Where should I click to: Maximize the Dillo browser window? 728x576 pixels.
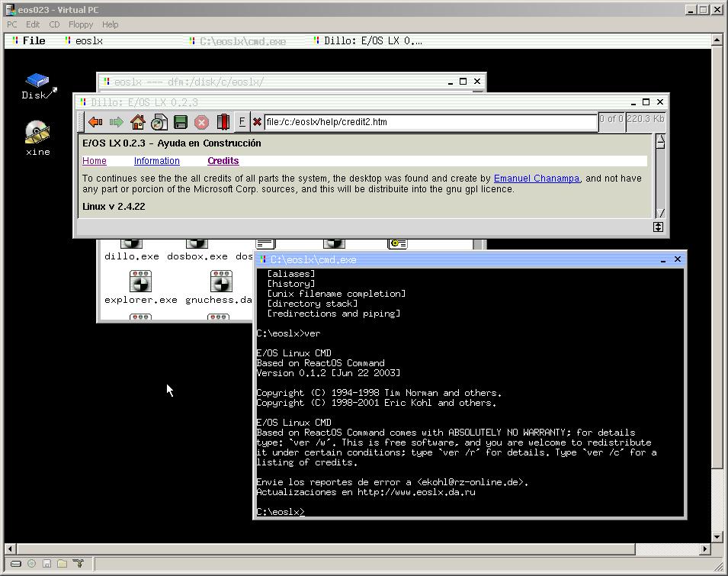(x=646, y=101)
